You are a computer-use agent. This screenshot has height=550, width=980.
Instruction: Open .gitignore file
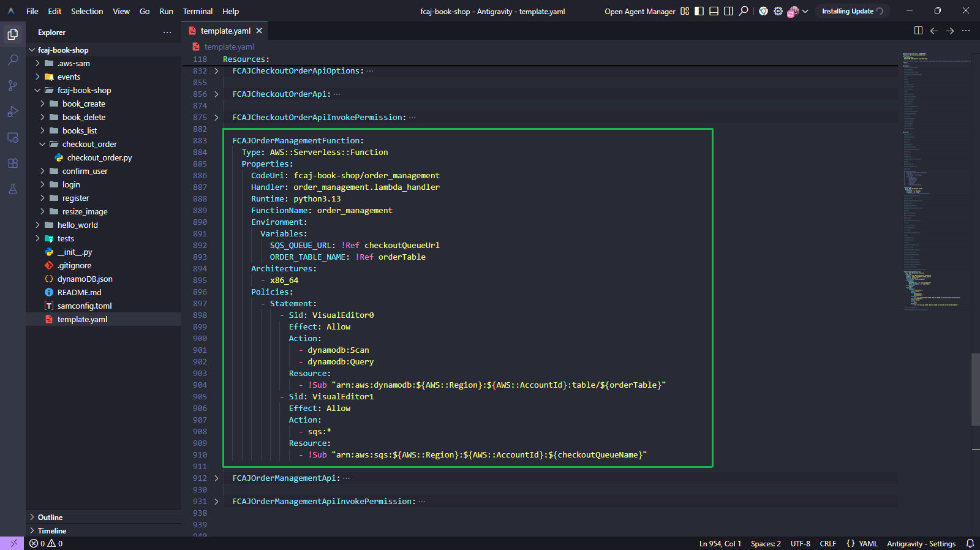104,266
